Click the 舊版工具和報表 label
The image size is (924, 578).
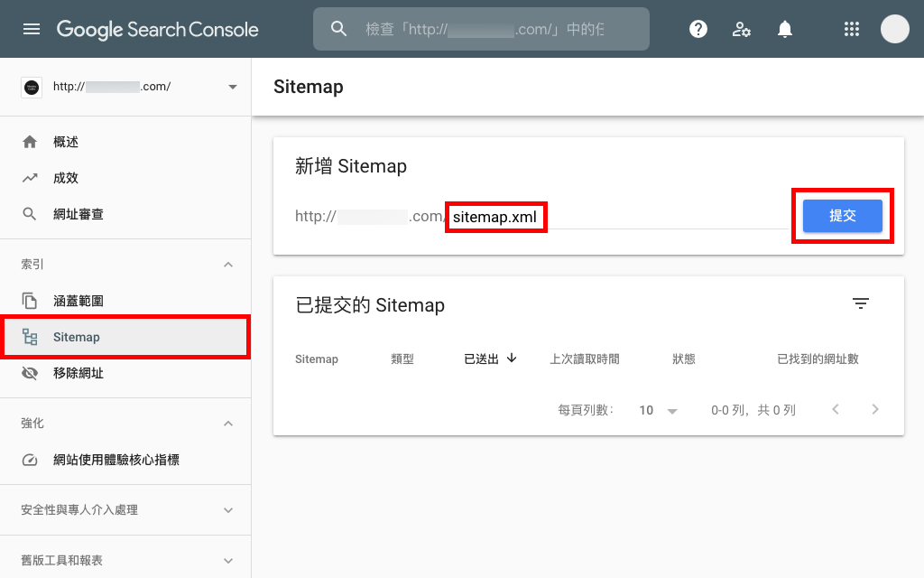click(62, 560)
